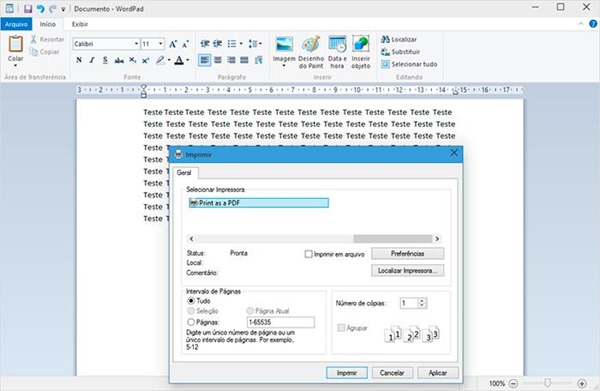Toggle italic I formatting
The width and height of the screenshot is (600, 391).
(x=92, y=60)
